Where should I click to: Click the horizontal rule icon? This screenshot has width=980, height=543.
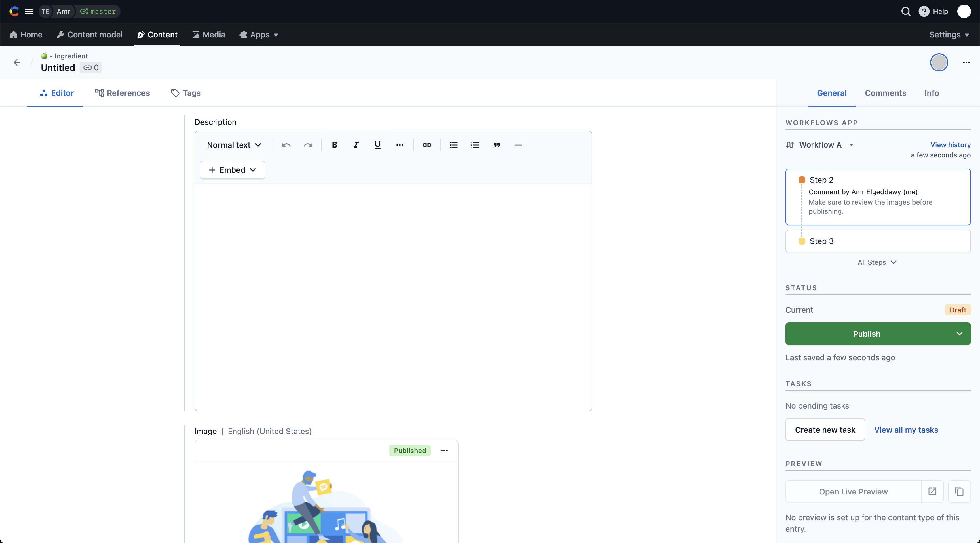[x=518, y=145]
